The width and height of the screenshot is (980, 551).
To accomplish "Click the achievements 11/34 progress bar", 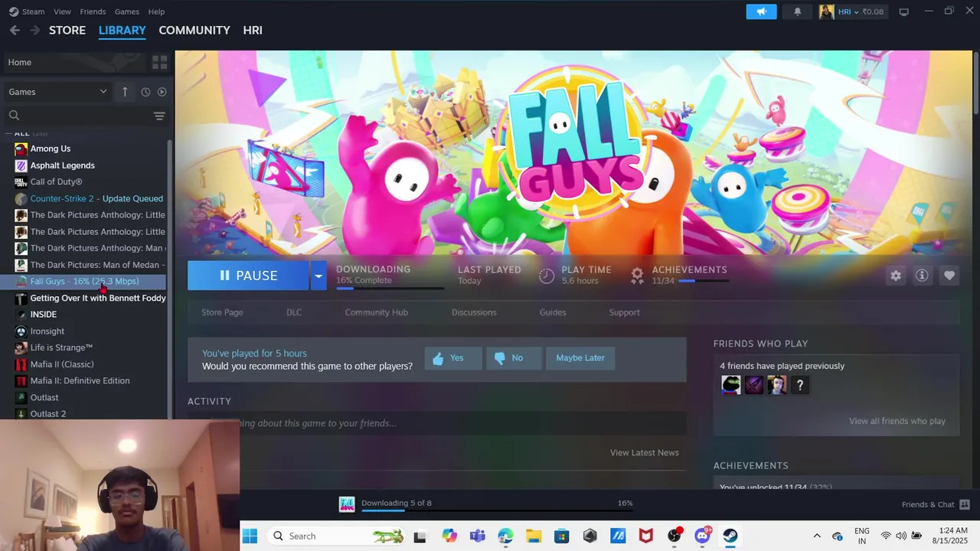I will pos(703,281).
